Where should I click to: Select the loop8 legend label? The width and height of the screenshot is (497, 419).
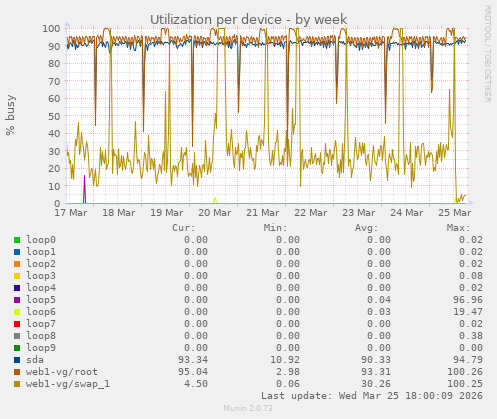point(41,336)
